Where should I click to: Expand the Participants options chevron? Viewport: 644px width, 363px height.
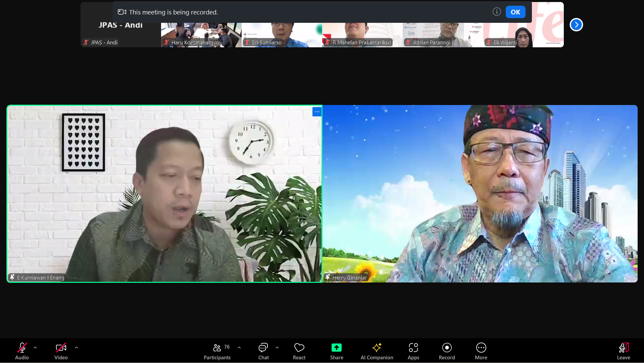click(x=239, y=347)
